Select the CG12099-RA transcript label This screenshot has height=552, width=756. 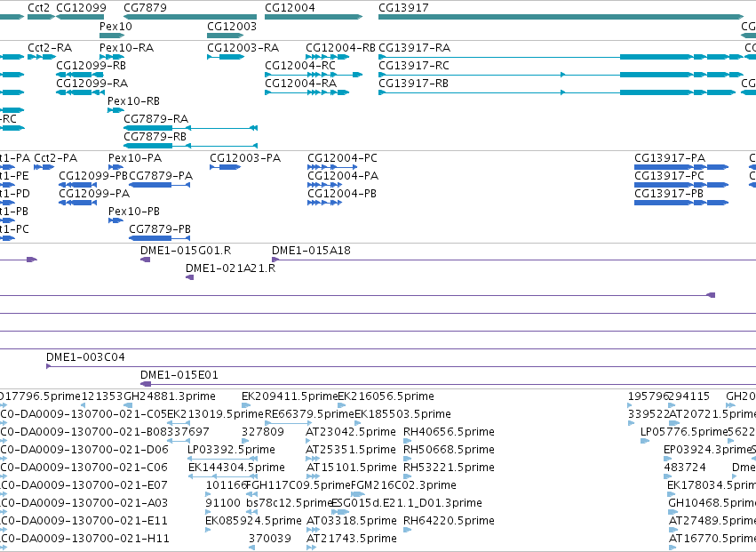(x=92, y=83)
